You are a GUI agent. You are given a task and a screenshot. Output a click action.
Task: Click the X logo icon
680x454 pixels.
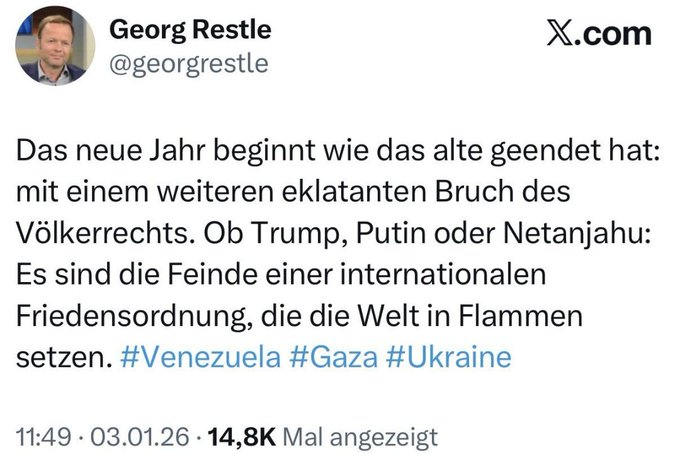tap(566, 34)
